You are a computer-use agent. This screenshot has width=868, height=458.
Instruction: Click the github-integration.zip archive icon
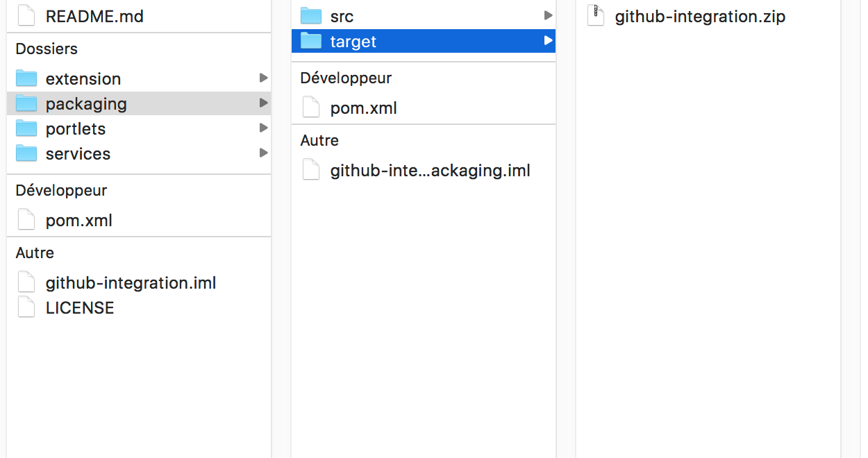coord(596,16)
